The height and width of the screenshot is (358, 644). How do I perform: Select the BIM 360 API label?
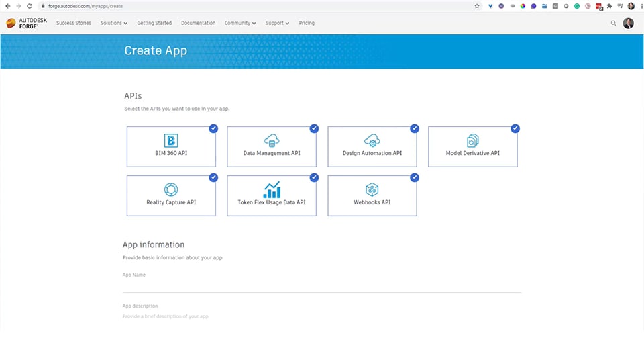coord(171,153)
